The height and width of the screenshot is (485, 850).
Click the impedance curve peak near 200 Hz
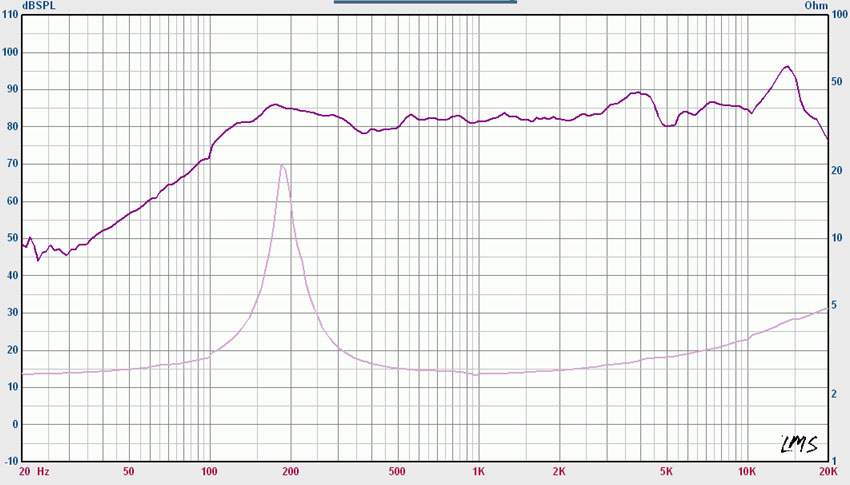[x=283, y=165]
